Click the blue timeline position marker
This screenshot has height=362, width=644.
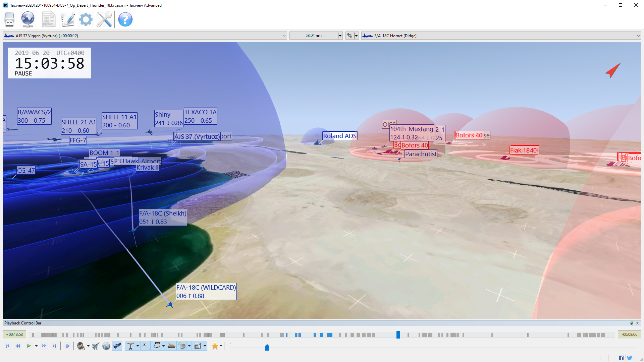click(x=398, y=335)
